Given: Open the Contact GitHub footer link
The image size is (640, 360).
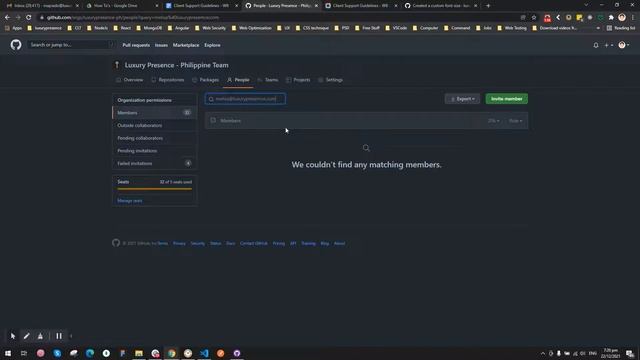Looking at the screenshot, I should click(253, 243).
